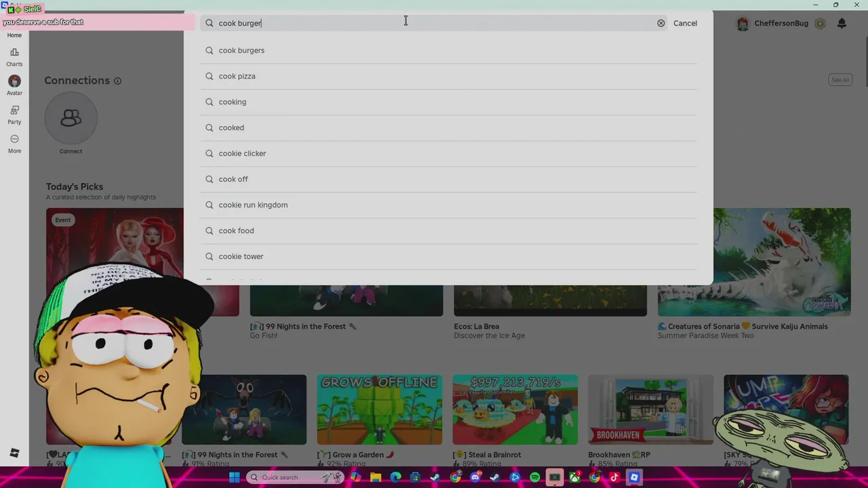868x488 pixels.
Task: Click inside the search box containing 'cook burger'
Action: coord(434,23)
